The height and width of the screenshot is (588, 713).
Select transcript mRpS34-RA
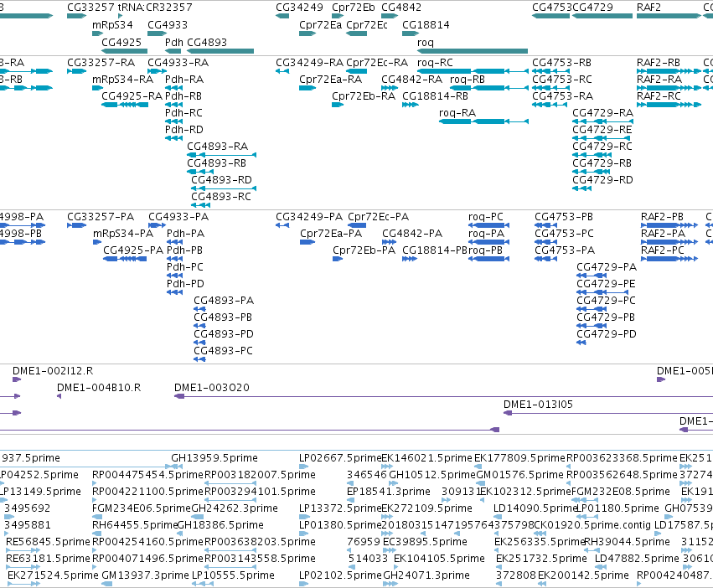[x=123, y=79]
